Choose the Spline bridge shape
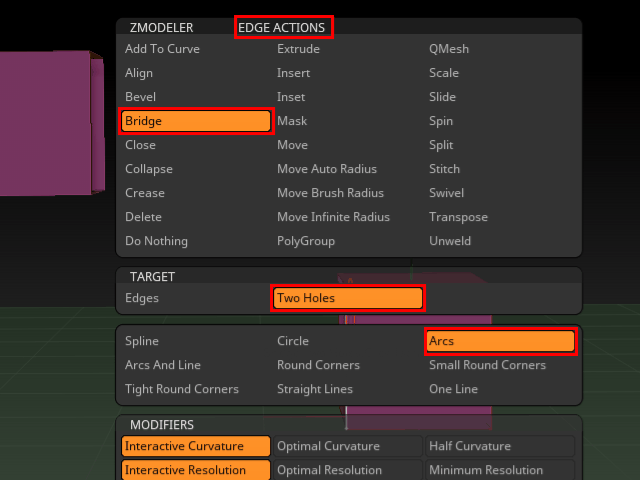The width and height of the screenshot is (640, 480). click(x=142, y=341)
